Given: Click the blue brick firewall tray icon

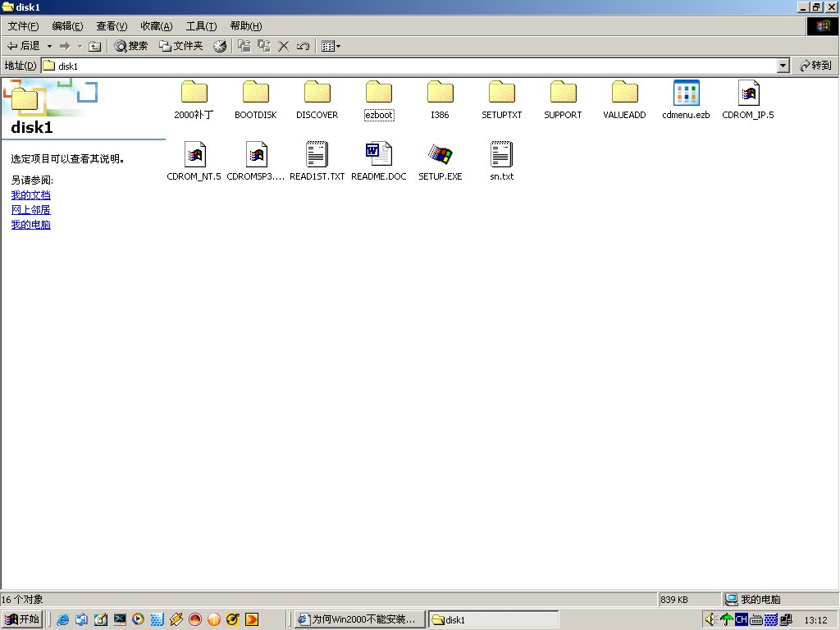Looking at the screenshot, I should 771,620.
